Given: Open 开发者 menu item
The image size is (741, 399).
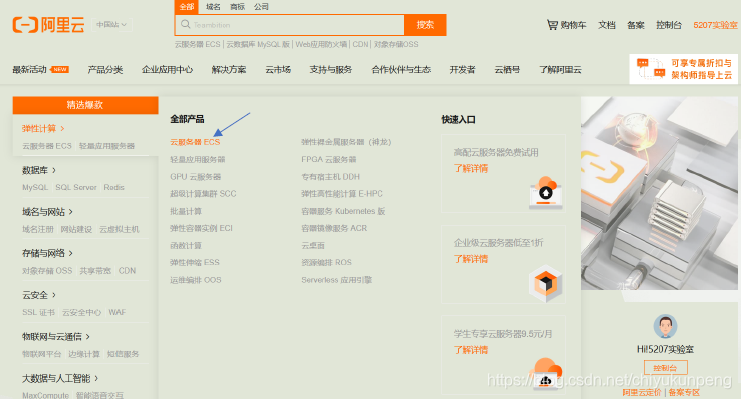Looking at the screenshot, I should [462, 69].
